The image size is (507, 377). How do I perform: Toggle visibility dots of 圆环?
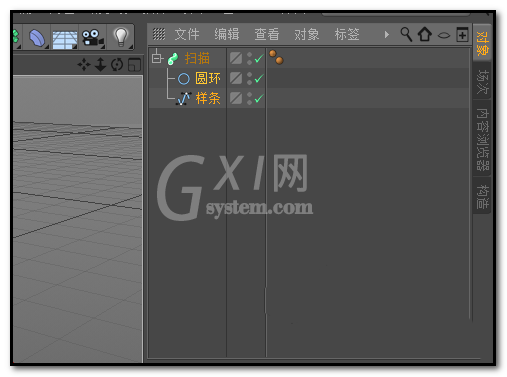point(249,78)
